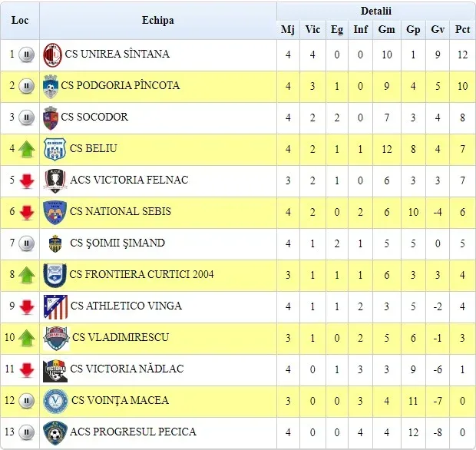476x450 pixels.
Task: Open the CS Şoimii Şimand team name
Action: point(117,243)
